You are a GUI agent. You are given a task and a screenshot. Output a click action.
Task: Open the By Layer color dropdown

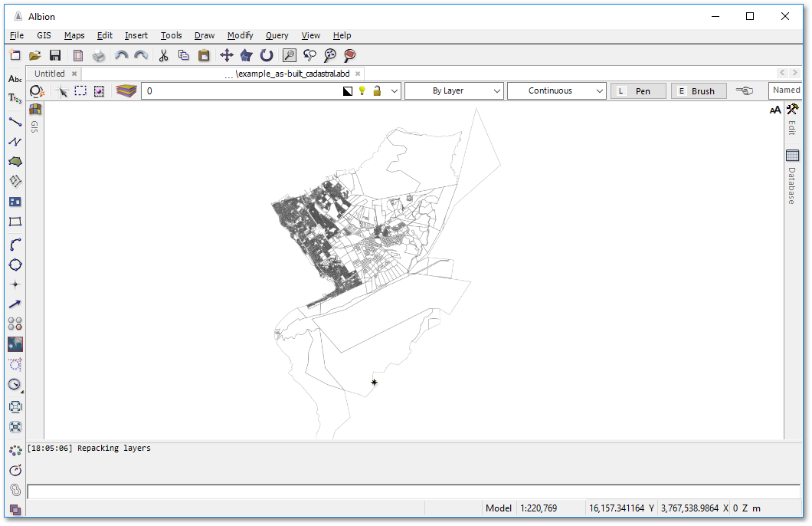tap(453, 90)
